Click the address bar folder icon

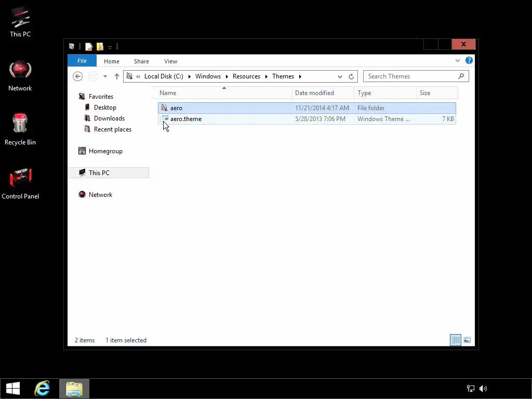tap(129, 76)
